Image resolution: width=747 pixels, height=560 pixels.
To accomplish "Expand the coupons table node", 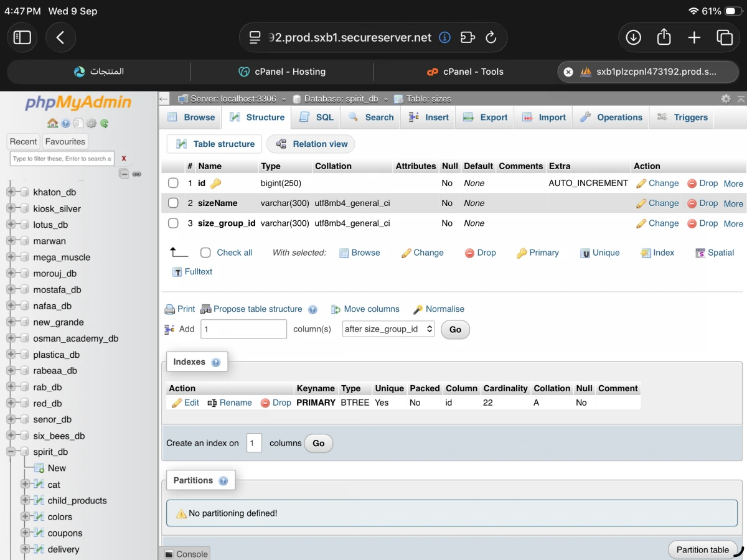I will coord(25,533).
